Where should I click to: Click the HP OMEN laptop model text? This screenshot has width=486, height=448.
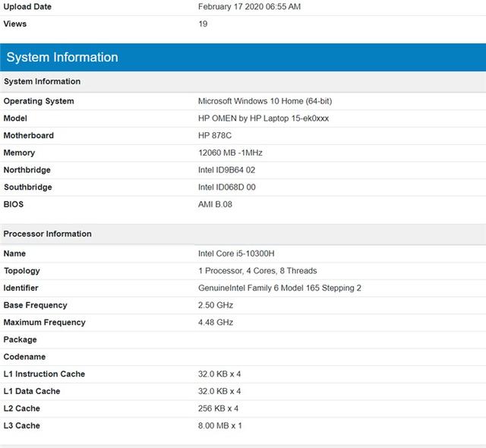coord(264,118)
